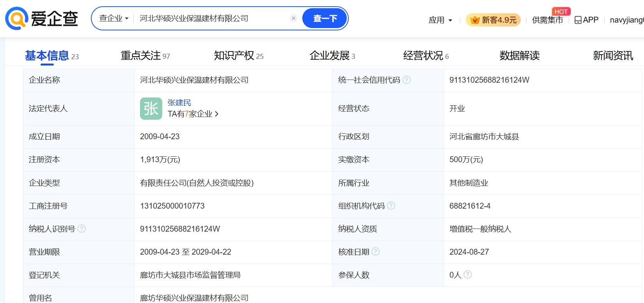644x303 pixels.
Task: Switch to the 新闻资讯 tab
Action: 613,56
